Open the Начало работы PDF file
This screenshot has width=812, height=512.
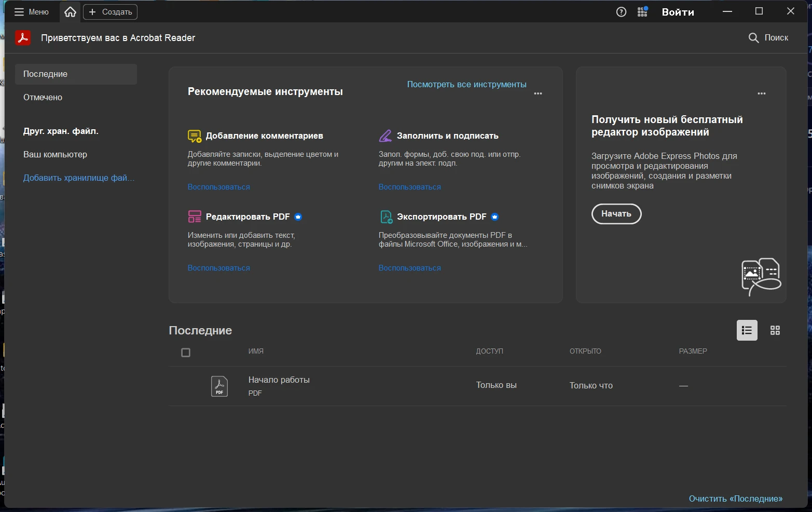tap(279, 380)
